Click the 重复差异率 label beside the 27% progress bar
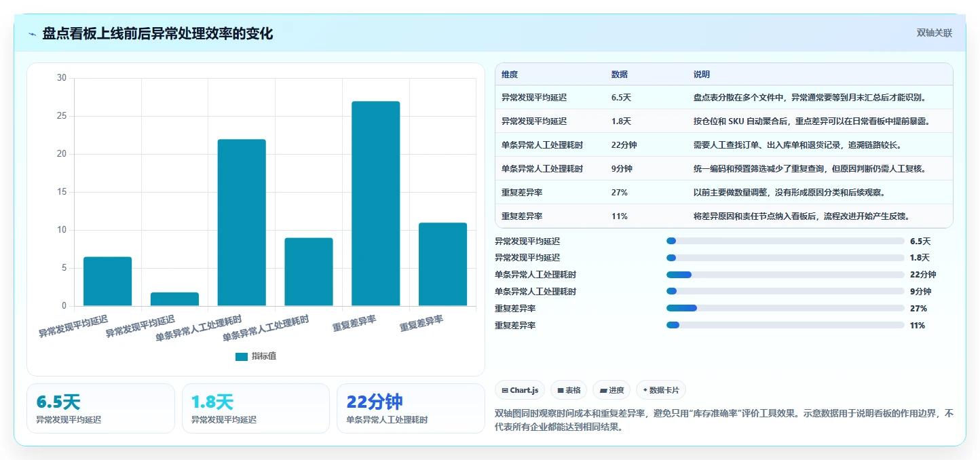The height and width of the screenshot is (460, 980). 515,308
